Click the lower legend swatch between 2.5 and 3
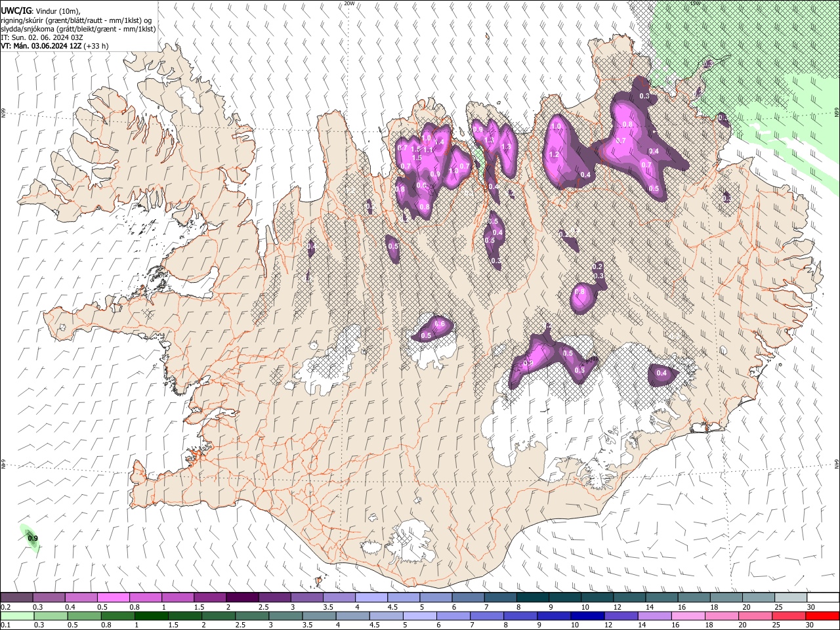The image size is (840, 630). pos(253,616)
